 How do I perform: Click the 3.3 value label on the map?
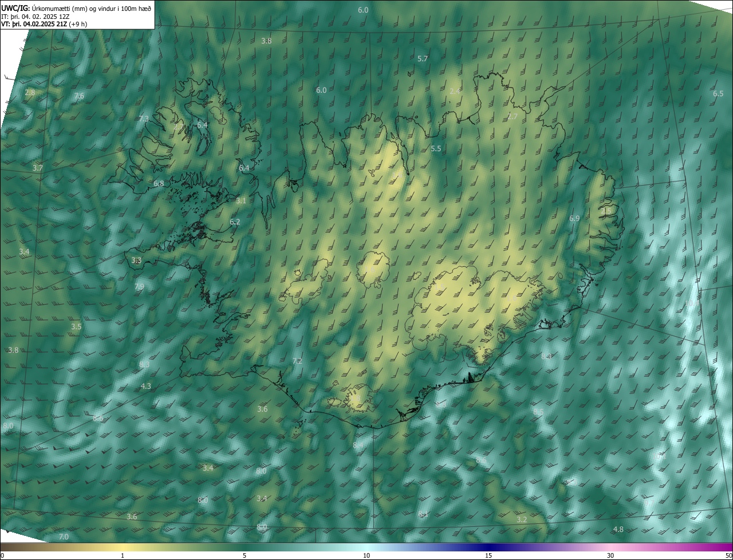coord(136,261)
